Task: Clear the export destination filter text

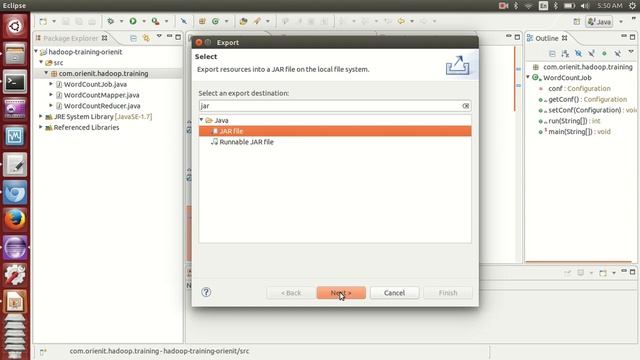Action: 465,106
